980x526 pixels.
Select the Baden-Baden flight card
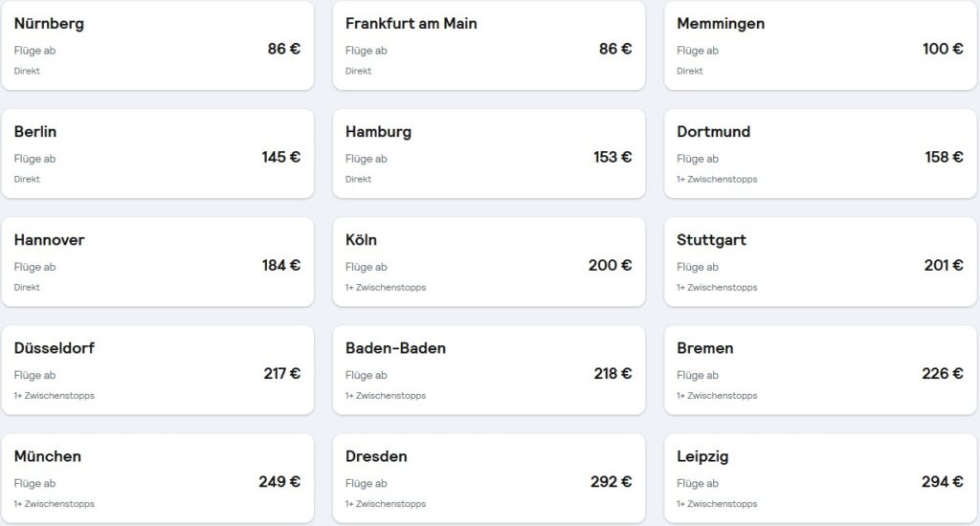[x=488, y=370]
